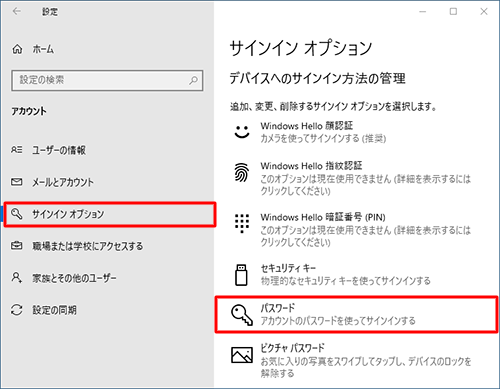500x389 pixels.
Task: Click the デバイスへのサインイン方法の管理 heading
Action: [x=318, y=79]
